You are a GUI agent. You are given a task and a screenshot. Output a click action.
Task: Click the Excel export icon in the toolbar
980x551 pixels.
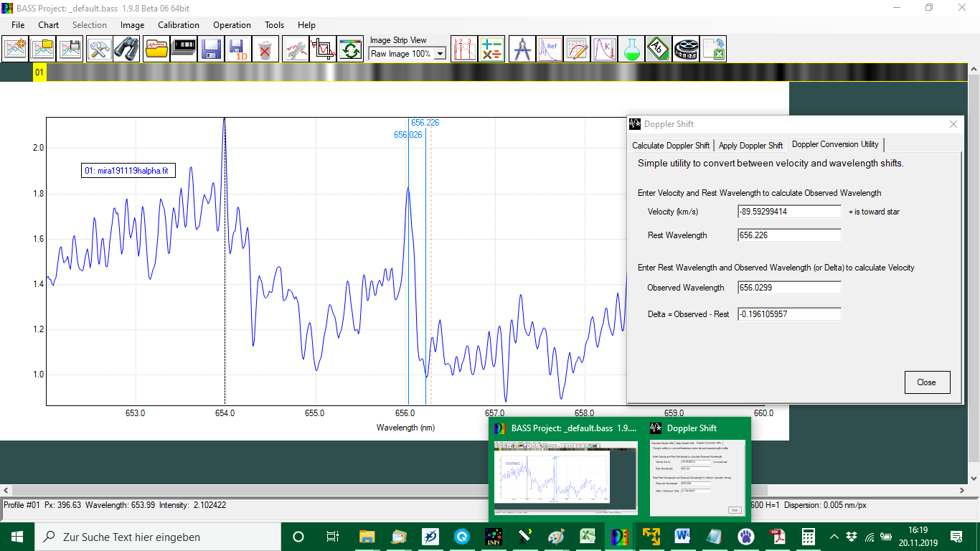point(713,49)
